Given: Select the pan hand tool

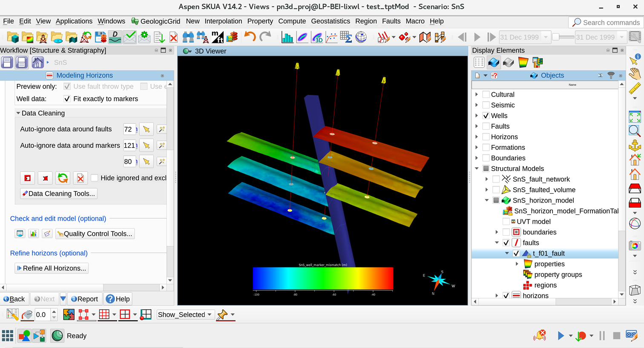Looking at the screenshot, I should pos(634,74).
